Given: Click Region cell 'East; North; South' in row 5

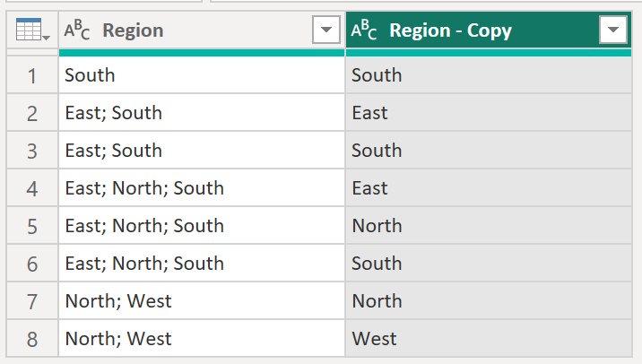Looking at the screenshot, I should point(202,226).
